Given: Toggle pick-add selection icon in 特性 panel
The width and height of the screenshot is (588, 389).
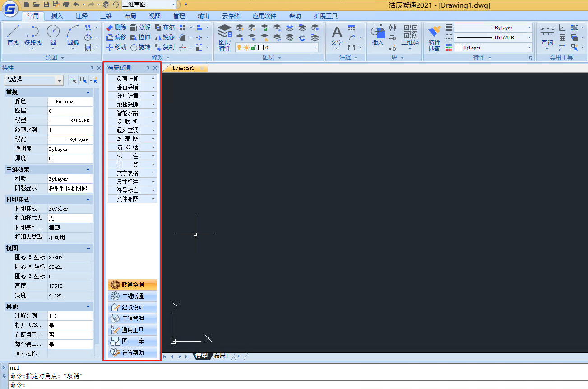Looking at the screenshot, I should tap(73, 80).
